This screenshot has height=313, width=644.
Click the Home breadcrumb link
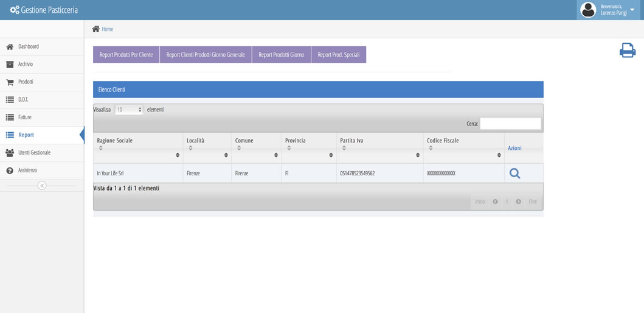[x=107, y=29]
